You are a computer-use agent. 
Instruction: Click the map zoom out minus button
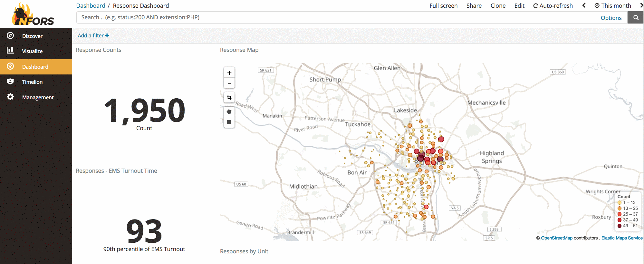tap(229, 83)
